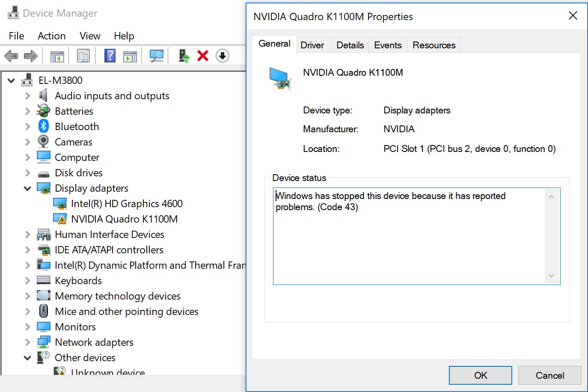This screenshot has width=588, height=392.
Task: Expand the Disk drives node
Action: pyautogui.click(x=28, y=173)
